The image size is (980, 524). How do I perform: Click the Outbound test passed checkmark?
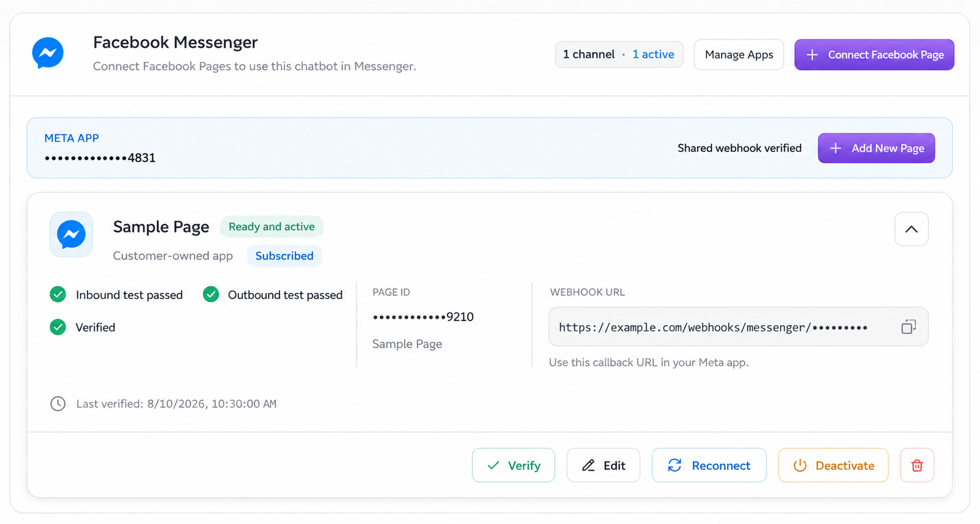click(211, 295)
